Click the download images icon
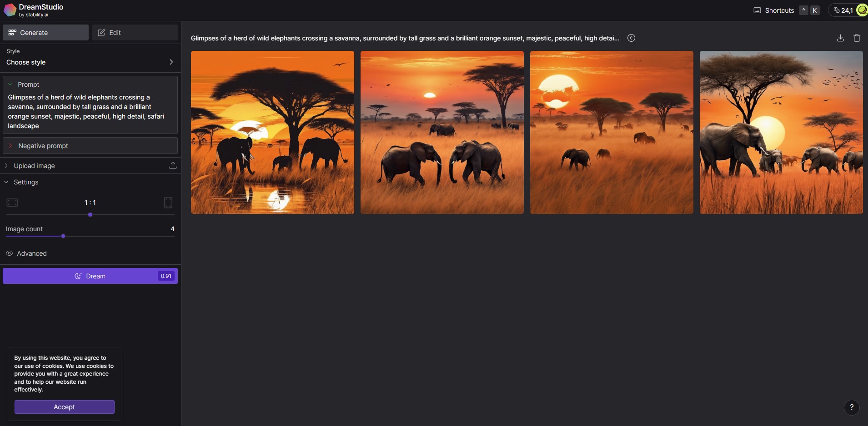The height and width of the screenshot is (426, 868). pyautogui.click(x=840, y=38)
